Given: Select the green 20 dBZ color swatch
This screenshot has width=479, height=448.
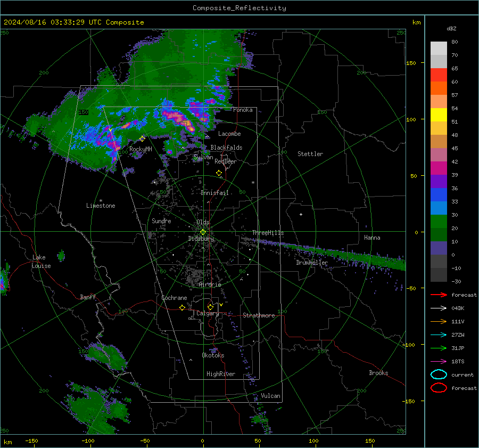Looking at the screenshot, I should pos(439,221).
